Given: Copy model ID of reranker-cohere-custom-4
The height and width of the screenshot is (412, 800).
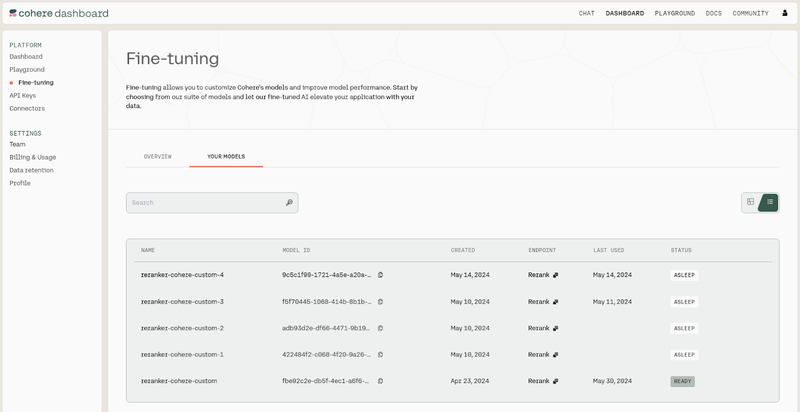Looking at the screenshot, I should (380, 275).
